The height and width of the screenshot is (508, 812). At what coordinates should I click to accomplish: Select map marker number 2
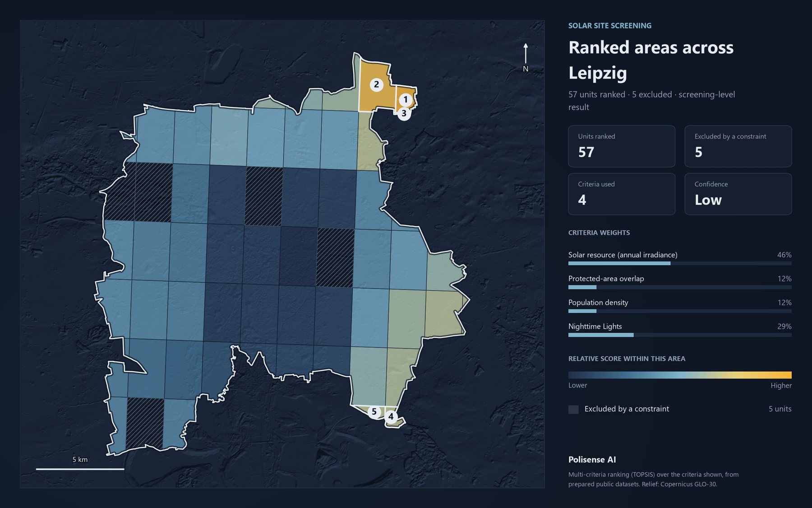[376, 84]
